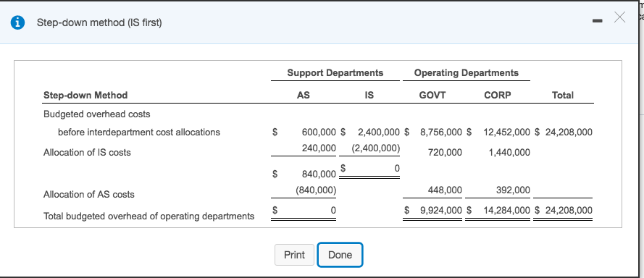Click the 12,452,000 CORP value

click(507, 132)
